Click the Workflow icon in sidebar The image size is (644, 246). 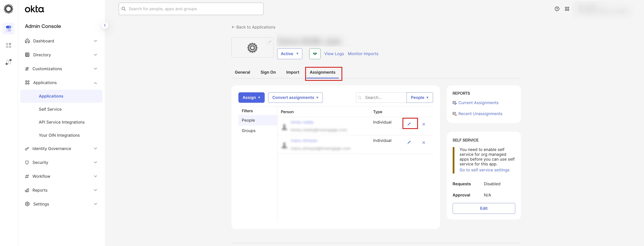click(27, 176)
